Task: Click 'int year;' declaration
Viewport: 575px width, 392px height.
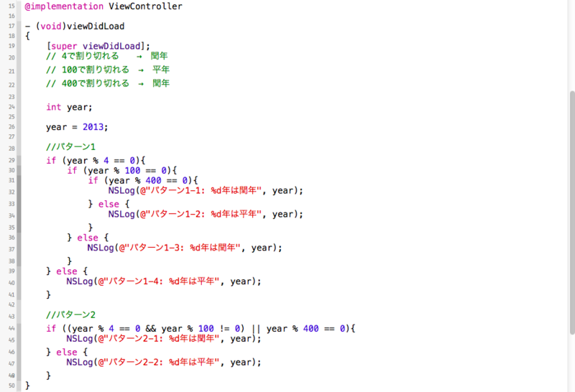Action: point(69,107)
